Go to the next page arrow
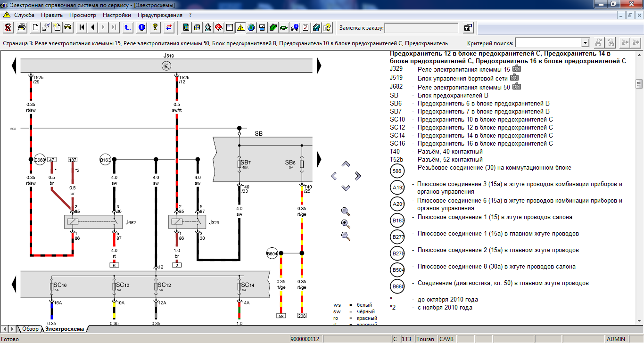Image resolution: width=644 pixels, height=343 pixels. point(103,27)
